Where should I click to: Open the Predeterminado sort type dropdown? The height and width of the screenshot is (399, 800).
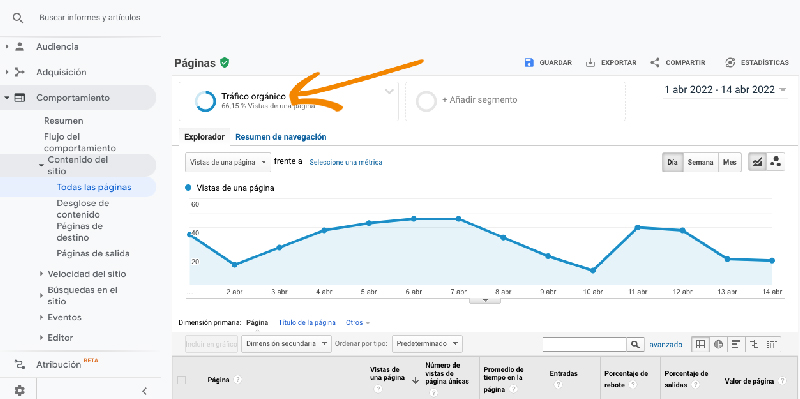(427, 344)
